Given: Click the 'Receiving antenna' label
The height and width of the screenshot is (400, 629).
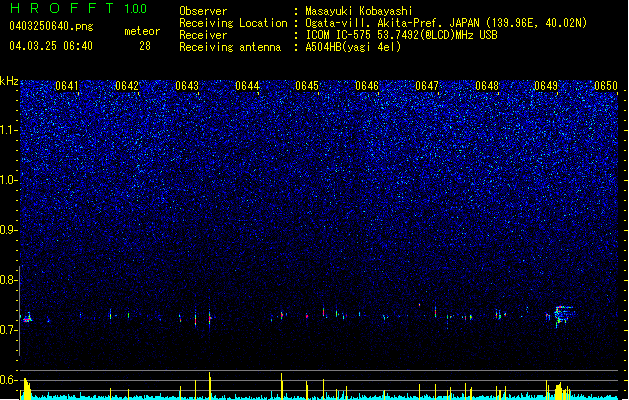Looking at the screenshot, I should [x=230, y=47].
